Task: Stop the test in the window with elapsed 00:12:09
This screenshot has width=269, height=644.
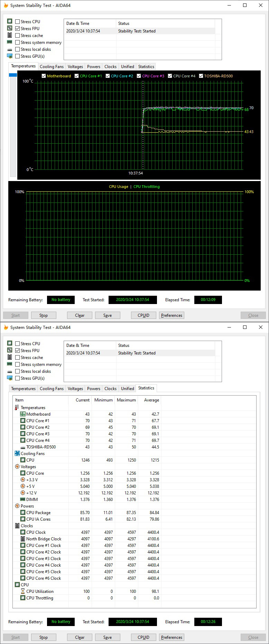Action: [x=44, y=315]
